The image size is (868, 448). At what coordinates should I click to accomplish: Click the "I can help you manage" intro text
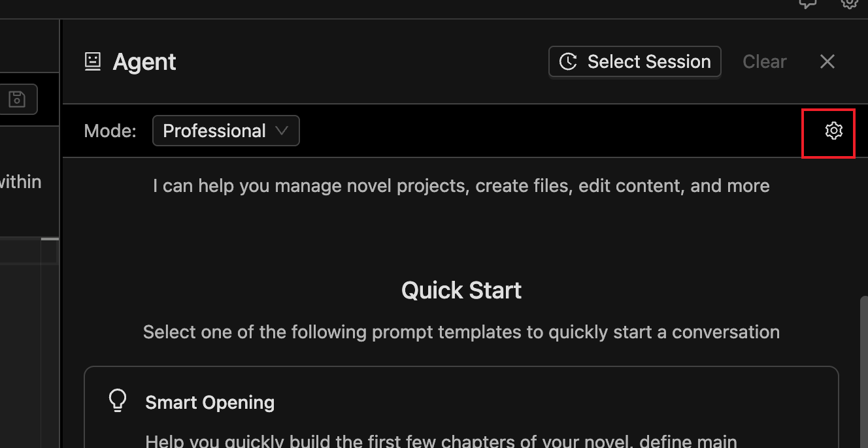click(461, 186)
